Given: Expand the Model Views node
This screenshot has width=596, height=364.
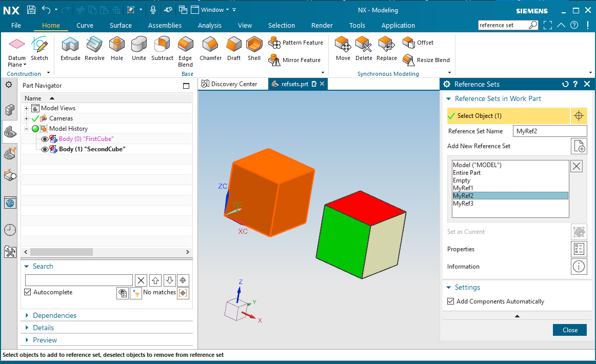Looking at the screenshot, I should (27, 108).
